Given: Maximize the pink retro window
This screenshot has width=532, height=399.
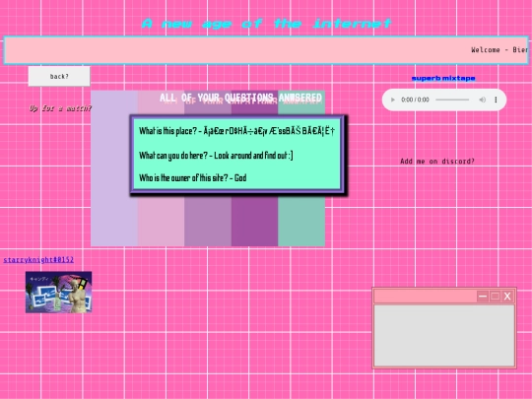Looking at the screenshot, I should (495, 297).
